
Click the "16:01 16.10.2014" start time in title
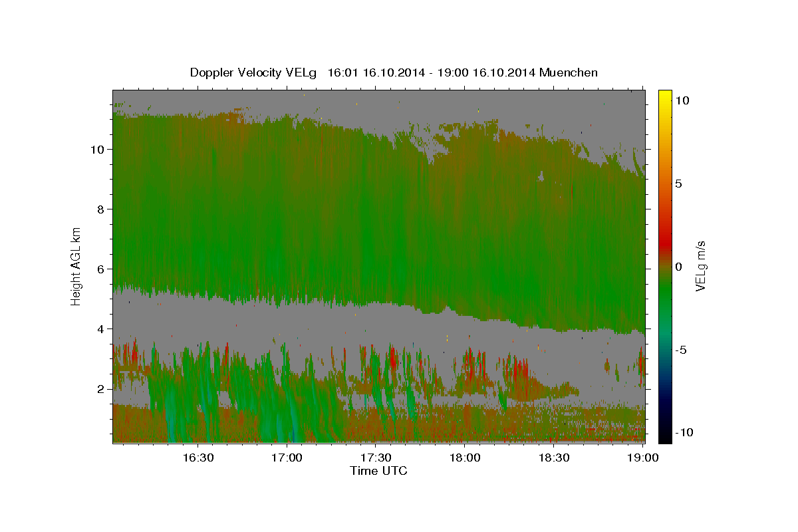point(376,72)
